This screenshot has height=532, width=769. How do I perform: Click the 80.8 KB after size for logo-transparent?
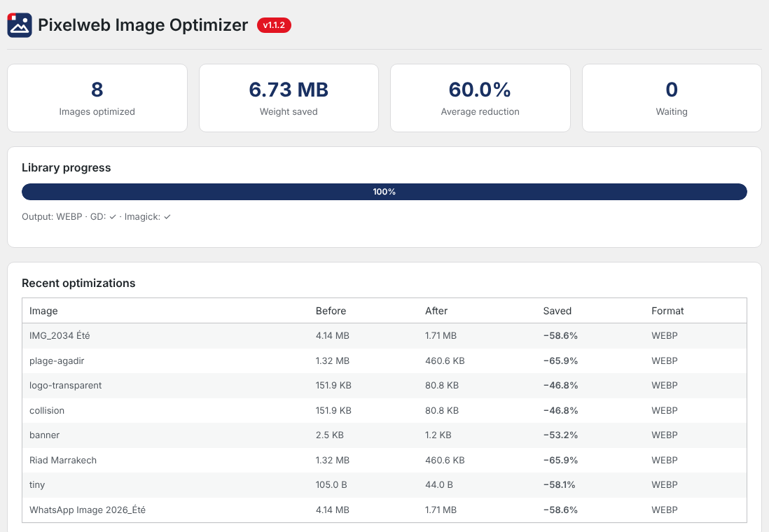click(x=442, y=386)
